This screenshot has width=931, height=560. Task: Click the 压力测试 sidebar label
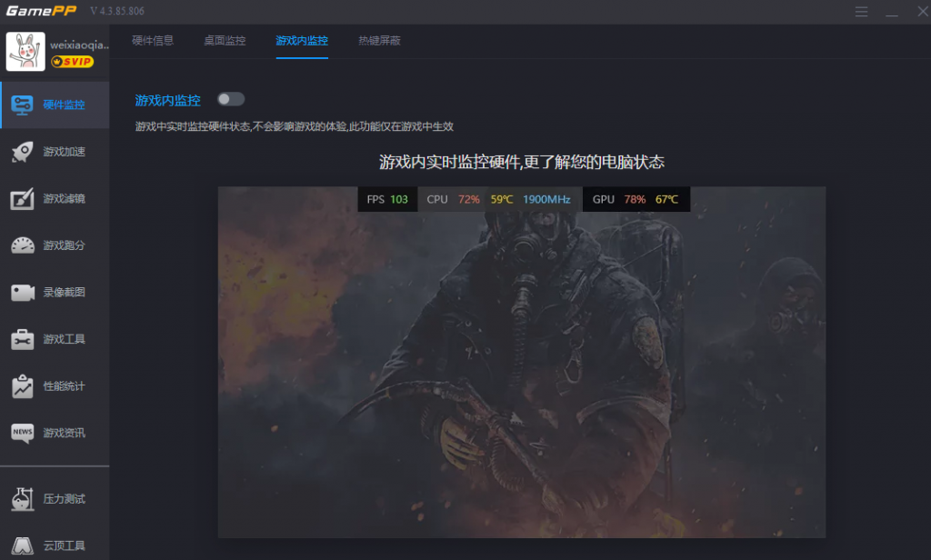65,499
